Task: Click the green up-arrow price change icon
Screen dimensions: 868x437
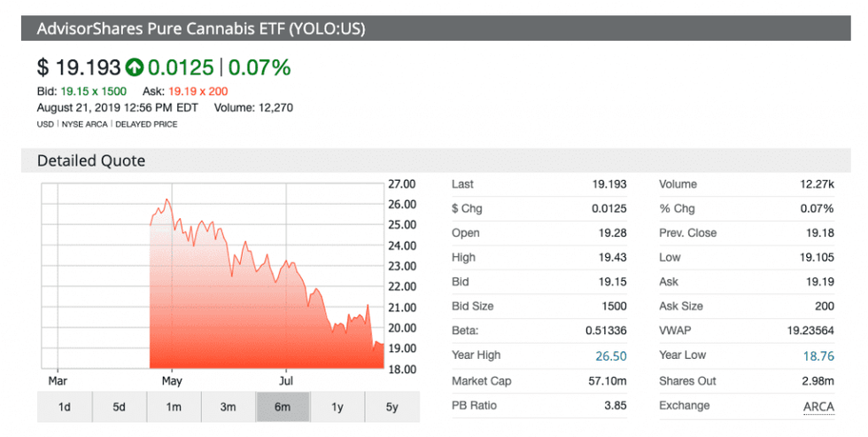Action: point(135,66)
